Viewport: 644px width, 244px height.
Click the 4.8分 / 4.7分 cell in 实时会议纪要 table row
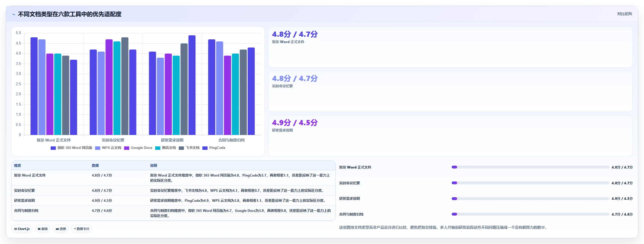102,191
